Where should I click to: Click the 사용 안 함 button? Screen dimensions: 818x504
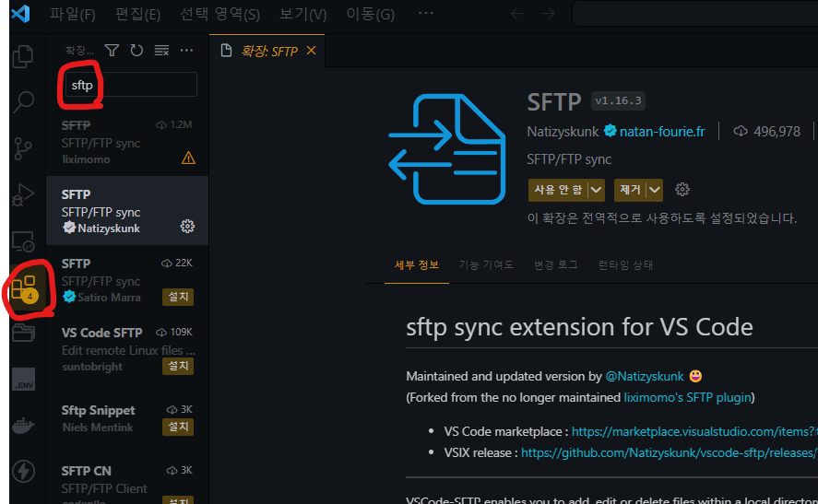[558, 190]
